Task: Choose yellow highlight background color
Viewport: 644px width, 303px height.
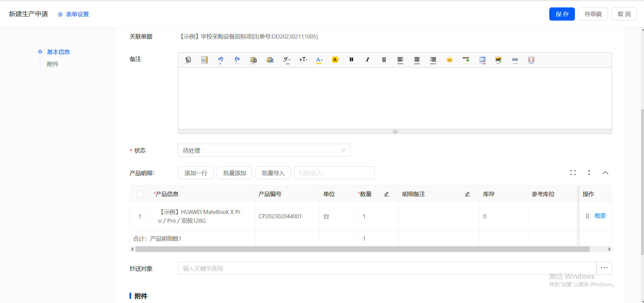Action: (x=335, y=60)
